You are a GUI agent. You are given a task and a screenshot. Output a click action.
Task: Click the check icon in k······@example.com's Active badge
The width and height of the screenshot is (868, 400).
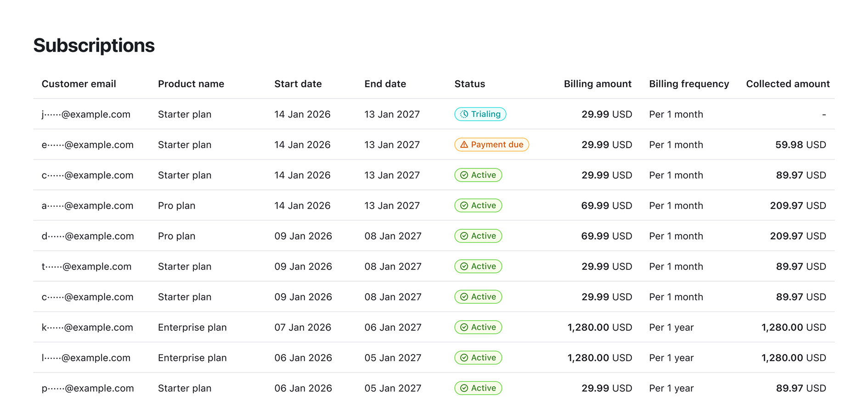[x=464, y=327]
